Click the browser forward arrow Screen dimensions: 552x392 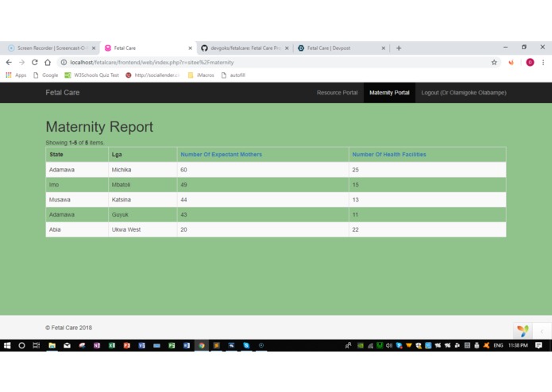(x=21, y=62)
